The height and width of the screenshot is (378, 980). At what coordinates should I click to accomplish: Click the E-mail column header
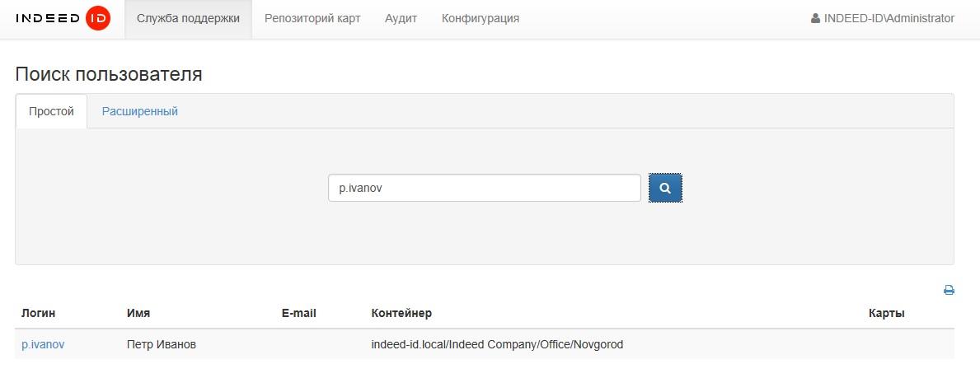pos(298,313)
